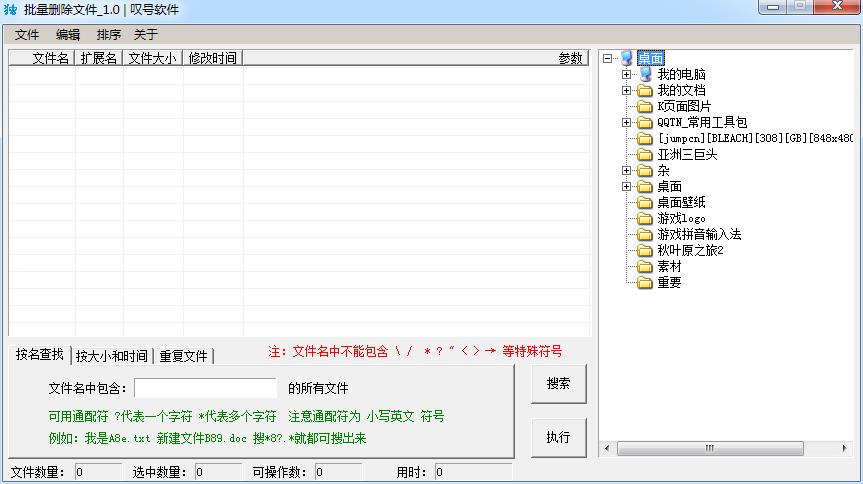Click the tree scrollbar left arrow
Viewport: 863px width, 484px height.
pos(608,448)
